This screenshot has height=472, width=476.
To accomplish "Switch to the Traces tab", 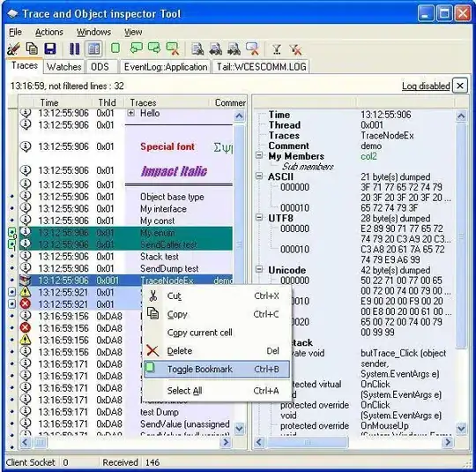I will pos(25,65).
